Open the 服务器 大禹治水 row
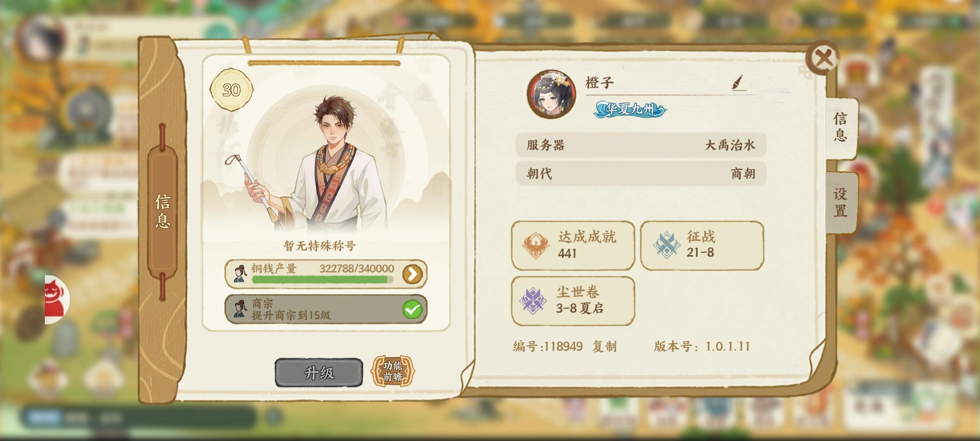 click(641, 145)
